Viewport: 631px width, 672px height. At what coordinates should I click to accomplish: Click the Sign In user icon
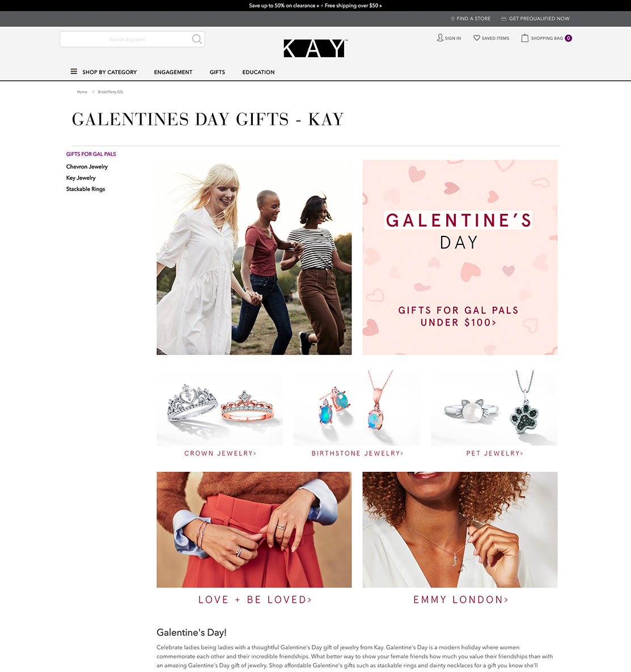(440, 38)
